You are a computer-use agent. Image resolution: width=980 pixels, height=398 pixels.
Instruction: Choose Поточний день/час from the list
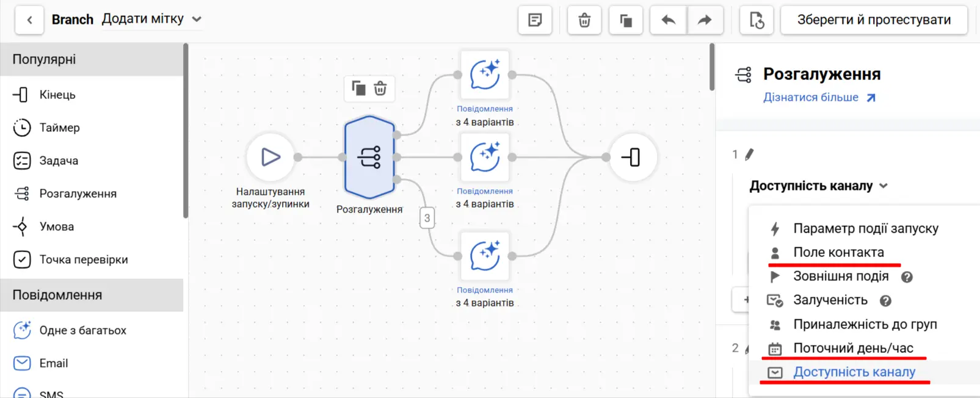point(853,349)
